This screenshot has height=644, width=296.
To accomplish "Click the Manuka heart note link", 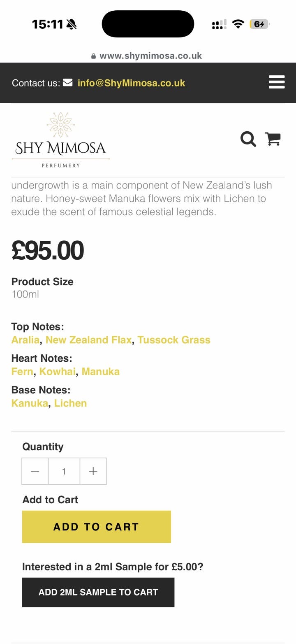I will pos(101,372).
